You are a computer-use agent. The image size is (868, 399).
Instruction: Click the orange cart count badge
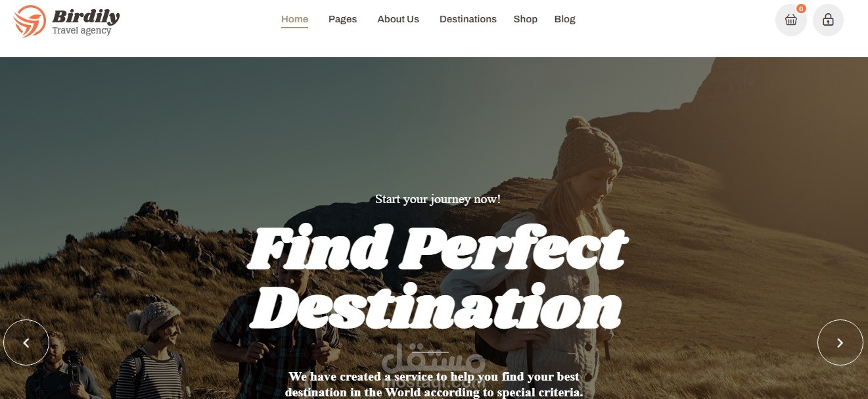(801, 9)
